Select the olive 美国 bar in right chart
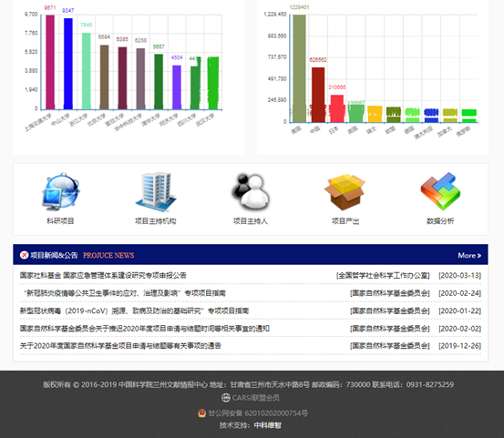The image size is (504, 438). click(299, 68)
